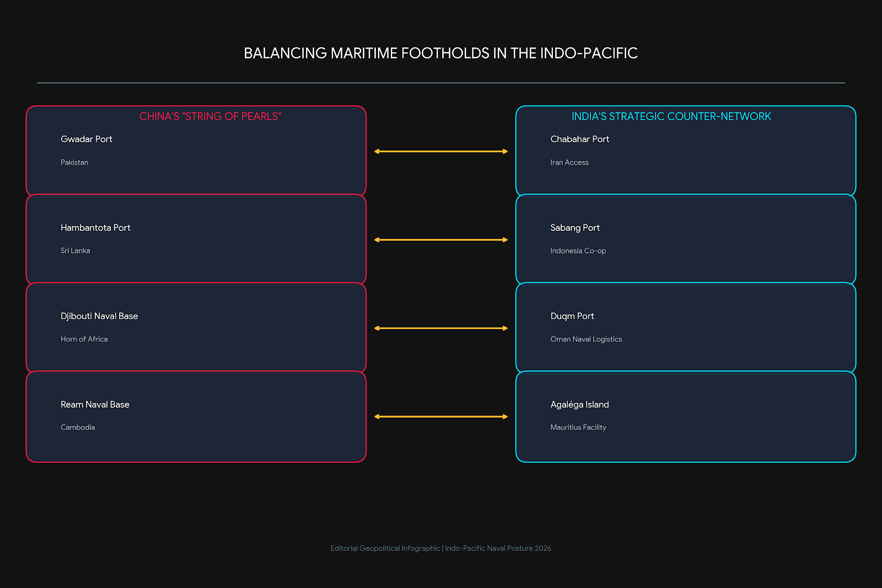The width and height of the screenshot is (882, 588).
Task: Click the arrow linking Gwadar and Chabahar
Action: [x=441, y=151]
